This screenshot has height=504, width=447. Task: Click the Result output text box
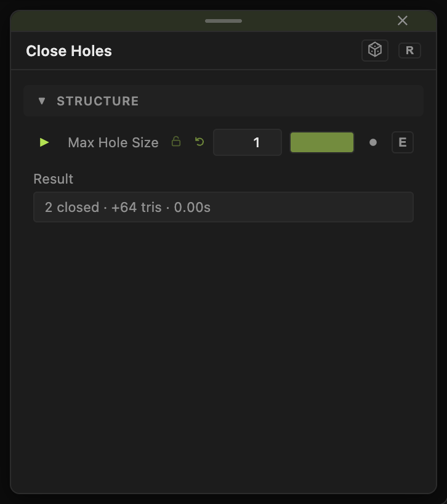pos(223,207)
